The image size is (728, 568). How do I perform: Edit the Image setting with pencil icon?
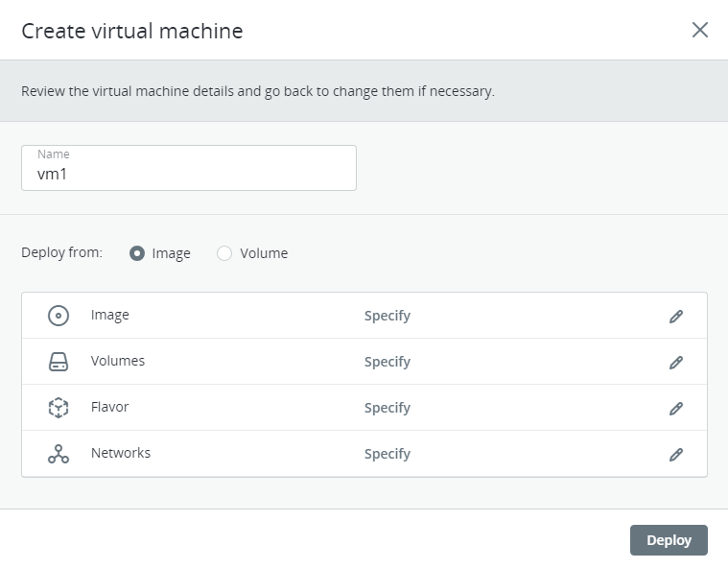(x=675, y=316)
